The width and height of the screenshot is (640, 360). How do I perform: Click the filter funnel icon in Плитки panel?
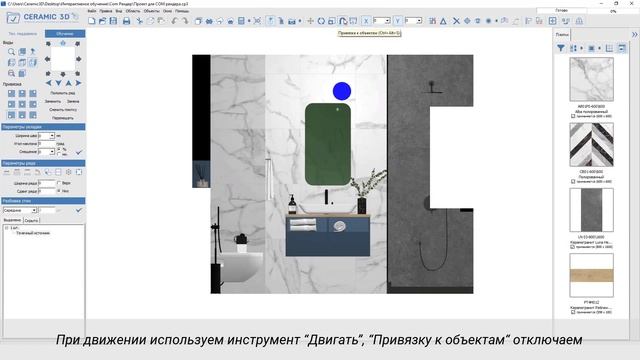561,48
